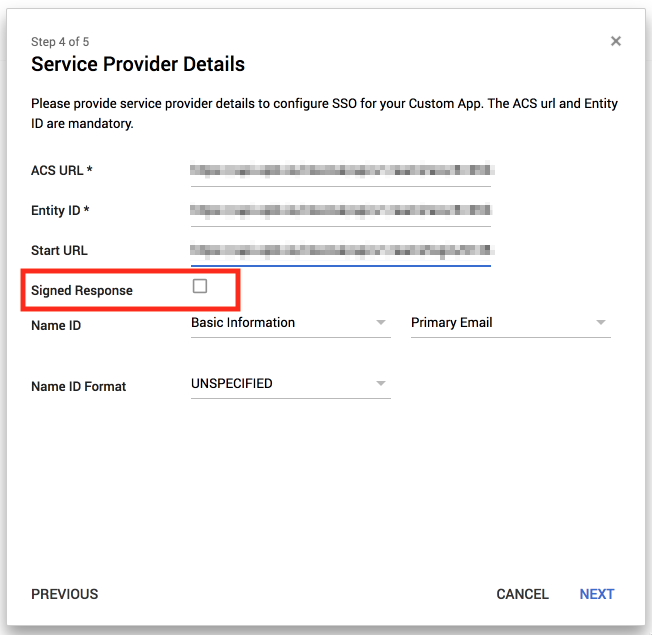This screenshot has width=652, height=635.
Task: Select the Start URL text field
Action: (340, 251)
